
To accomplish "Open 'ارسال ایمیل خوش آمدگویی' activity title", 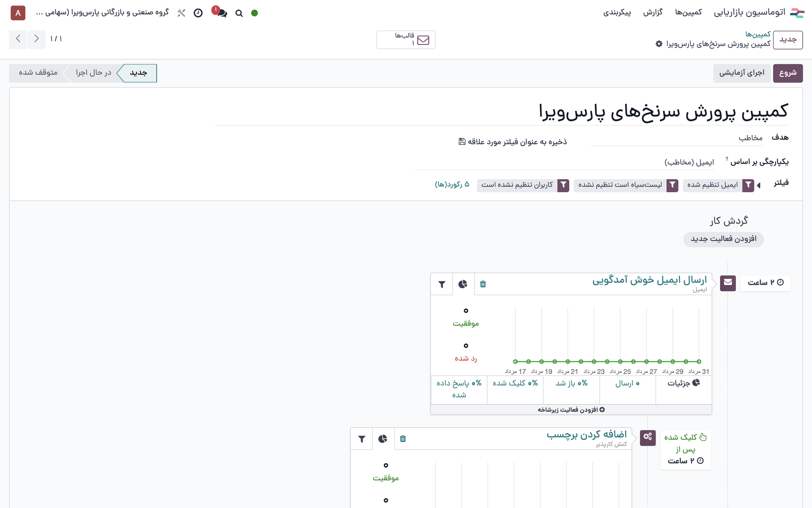I will click(x=649, y=280).
